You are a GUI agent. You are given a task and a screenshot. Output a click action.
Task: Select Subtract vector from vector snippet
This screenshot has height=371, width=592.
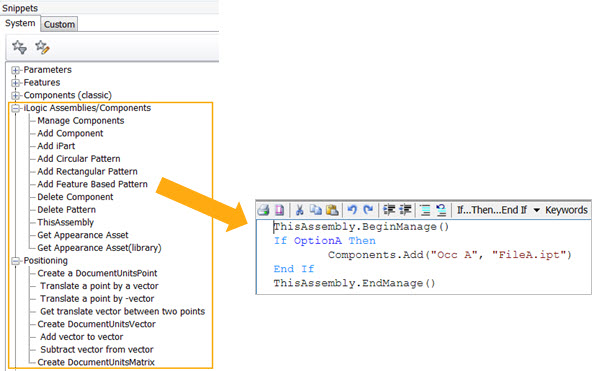(97, 349)
